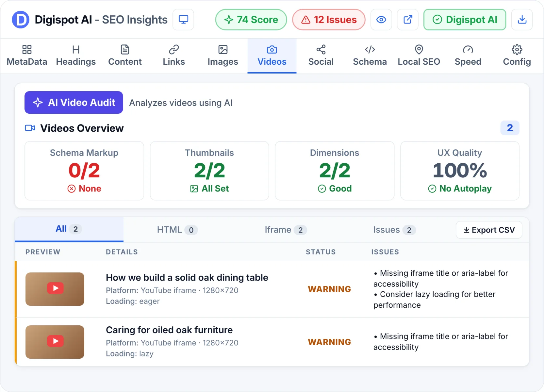Click the UX Quality 100% card

[x=460, y=171]
